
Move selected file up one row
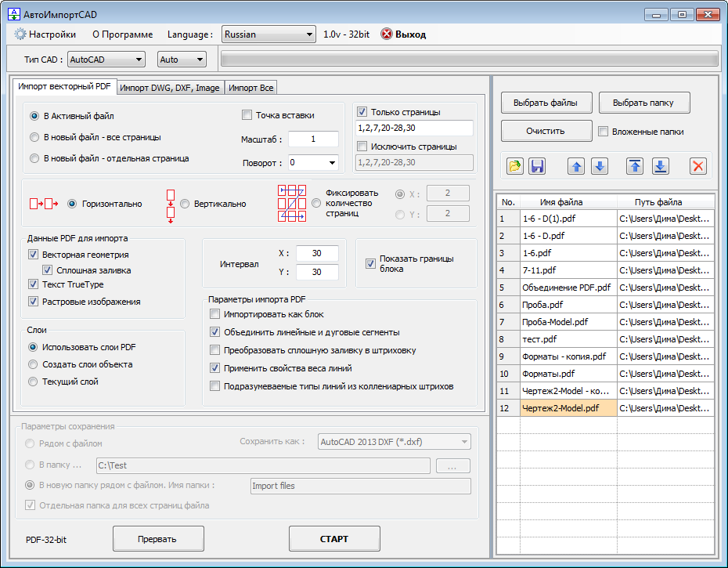[576, 166]
